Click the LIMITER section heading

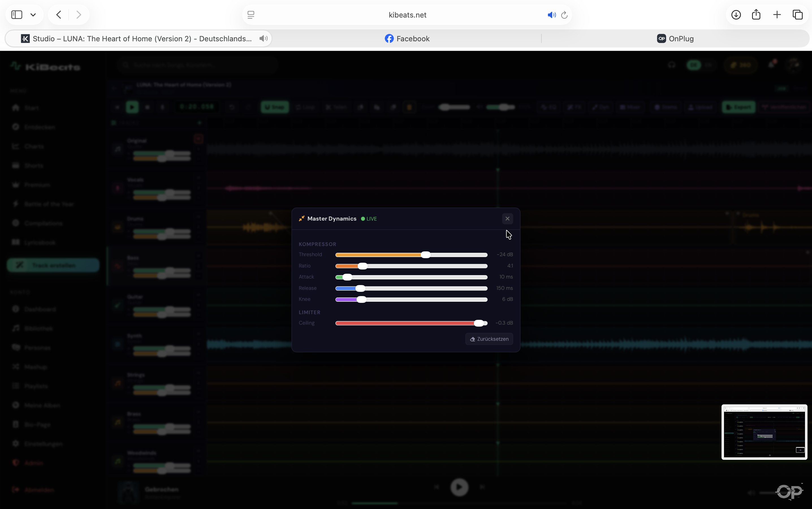point(310,312)
